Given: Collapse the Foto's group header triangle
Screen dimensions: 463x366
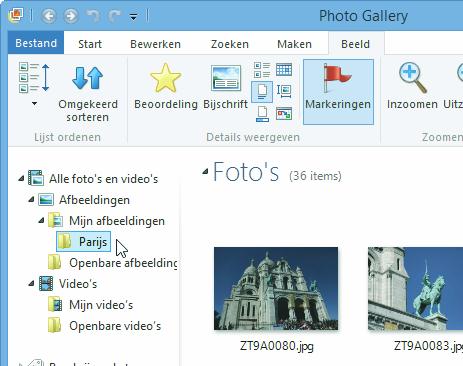Looking at the screenshot, I should coord(205,172).
